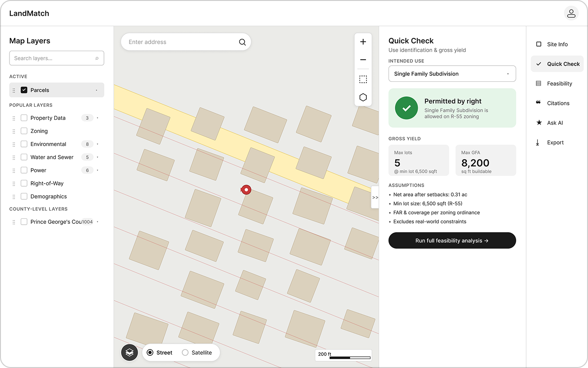The image size is (588, 368).
Task: Grab the Demographics drag handle
Action: pyautogui.click(x=14, y=197)
